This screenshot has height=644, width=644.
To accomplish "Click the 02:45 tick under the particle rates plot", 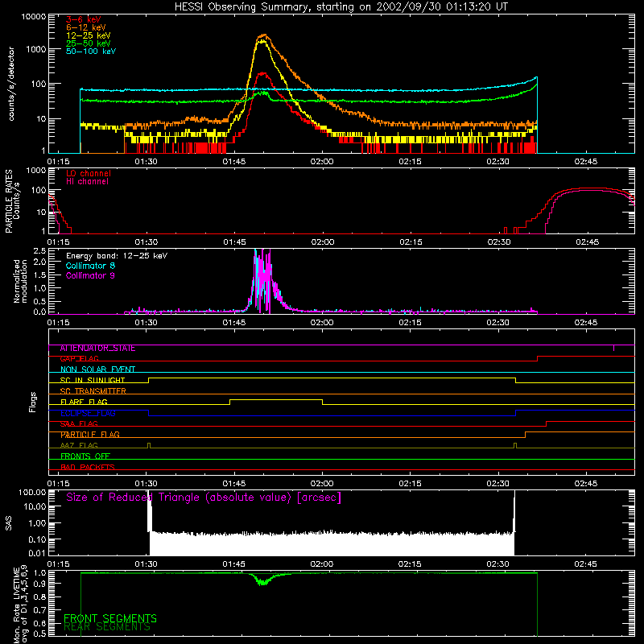I will tap(588, 242).
